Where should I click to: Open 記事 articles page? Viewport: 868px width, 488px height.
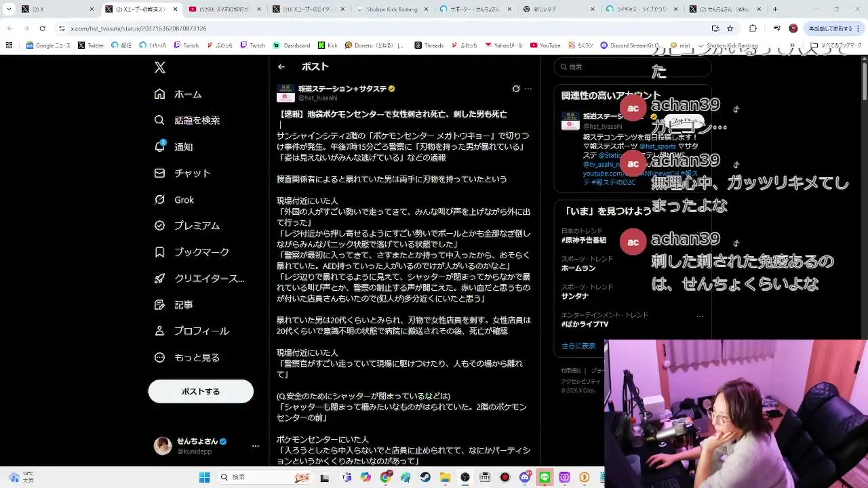pos(174,305)
